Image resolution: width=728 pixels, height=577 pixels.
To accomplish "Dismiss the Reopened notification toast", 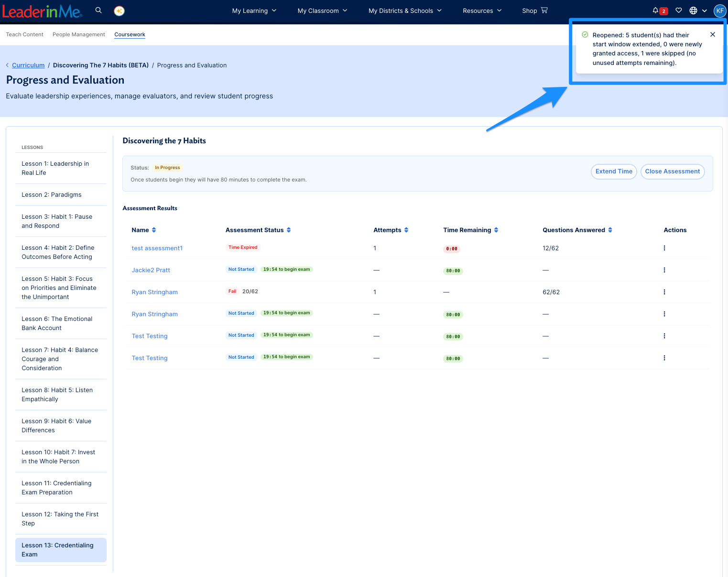I will [x=713, y=34].
